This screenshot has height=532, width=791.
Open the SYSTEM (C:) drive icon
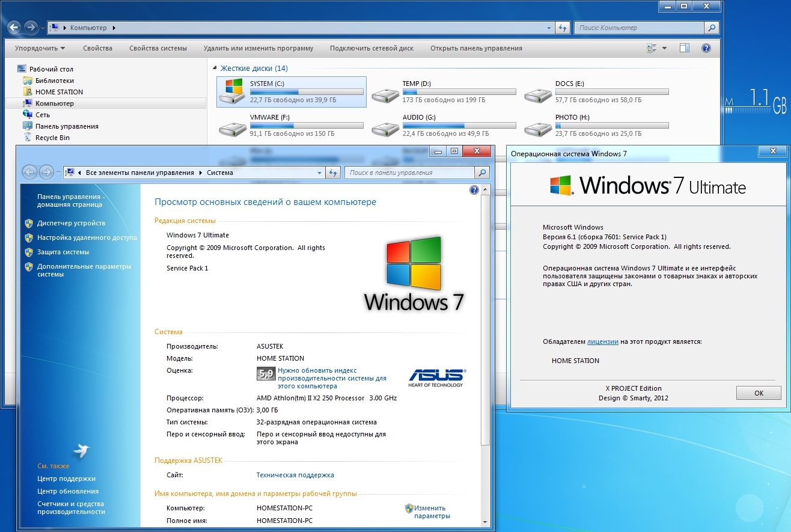[232, 91]
